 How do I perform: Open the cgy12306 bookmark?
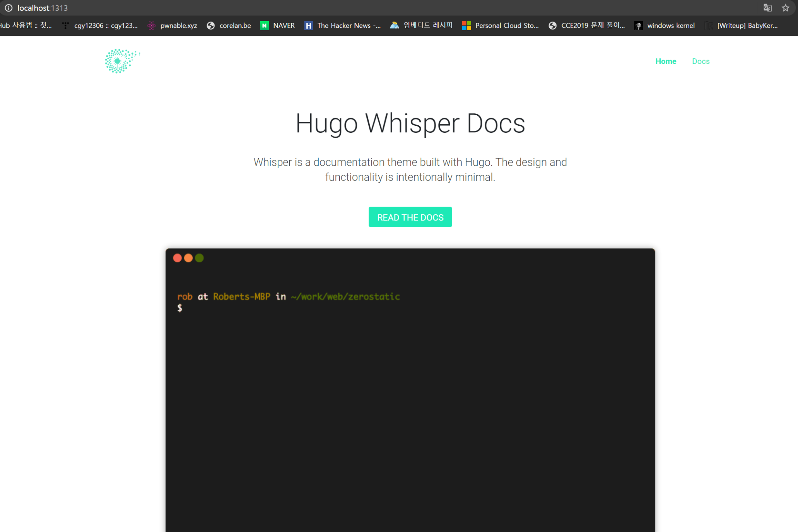[100, 26]
